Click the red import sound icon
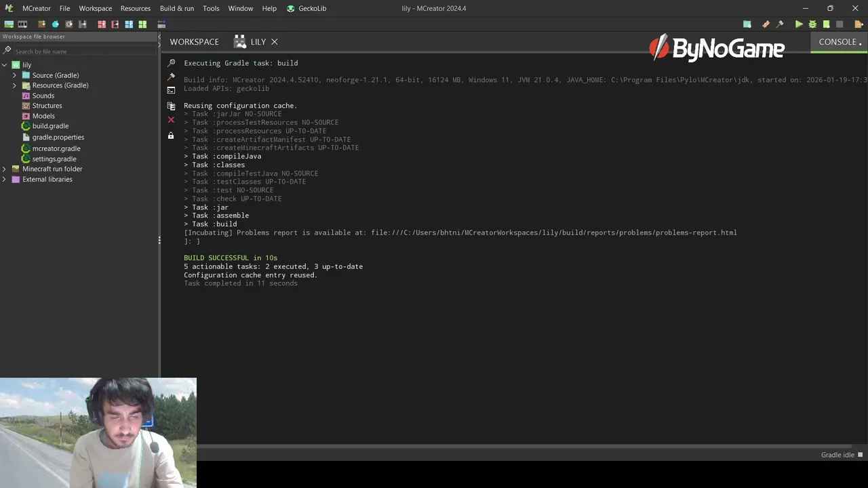868x488 pixels. coord(102,24)
